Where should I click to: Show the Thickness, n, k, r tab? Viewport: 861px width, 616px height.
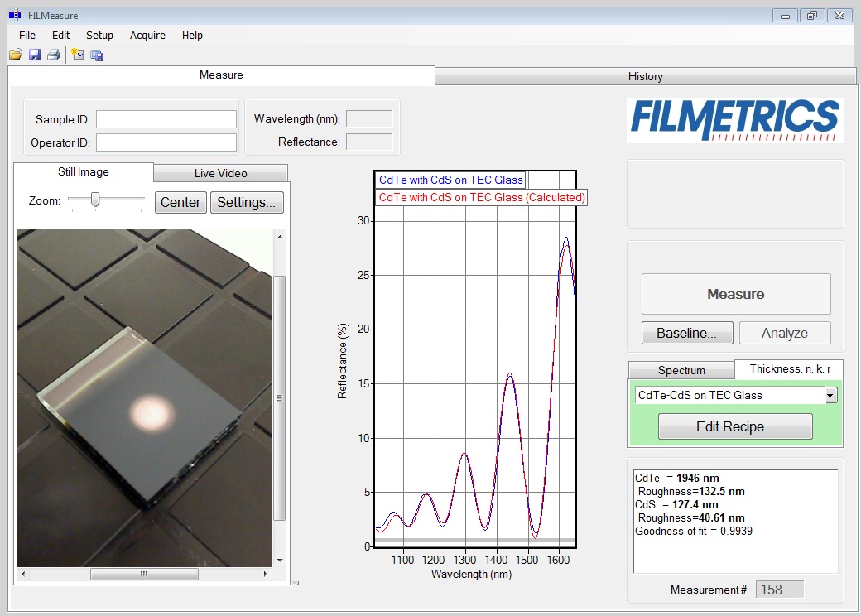coord(790,369)
